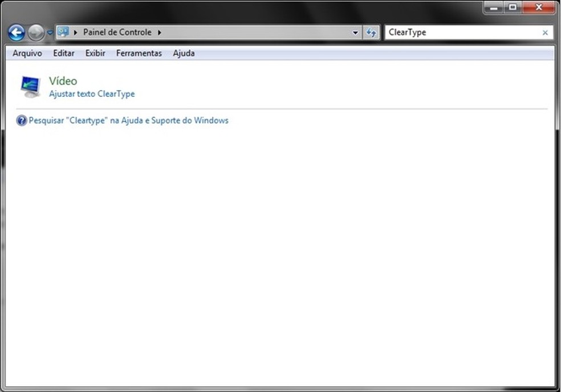
Task: Click the blue help question mark icon
Action: tap(22, 121)
